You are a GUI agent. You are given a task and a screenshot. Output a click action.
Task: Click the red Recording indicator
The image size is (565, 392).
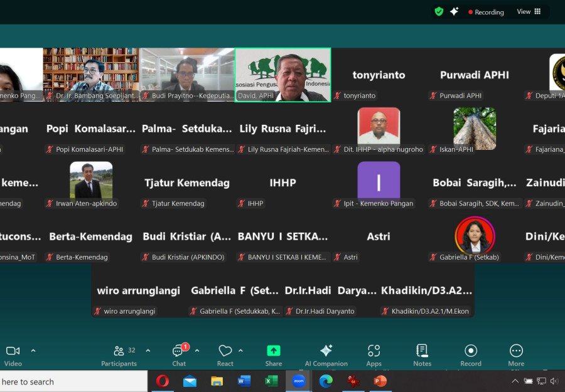tap(486, 12)
